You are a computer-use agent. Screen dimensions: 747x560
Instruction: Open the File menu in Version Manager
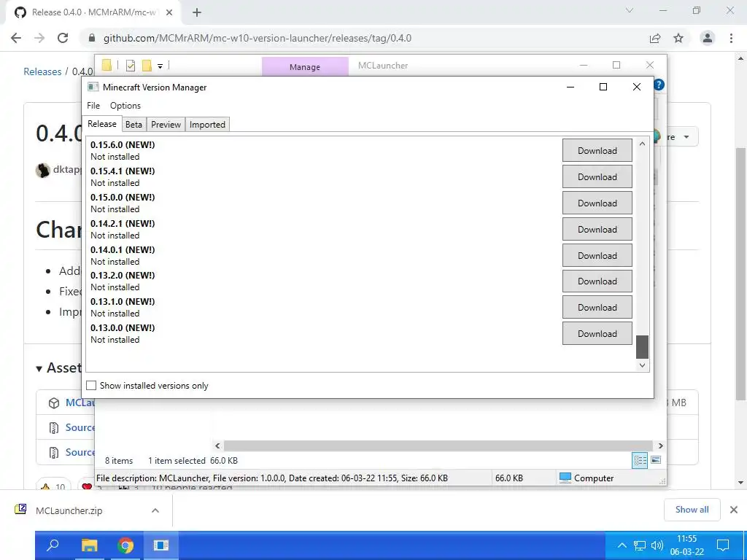pos(93,105)
